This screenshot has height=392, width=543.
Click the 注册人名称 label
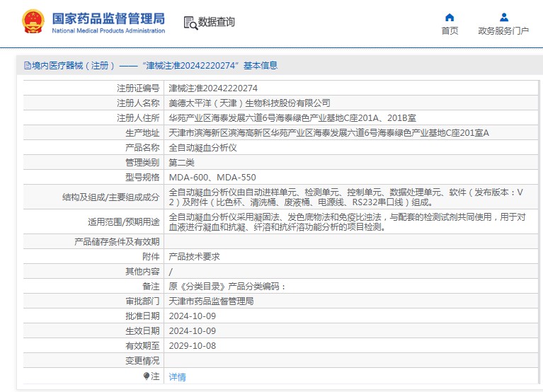tap(138, 103)
